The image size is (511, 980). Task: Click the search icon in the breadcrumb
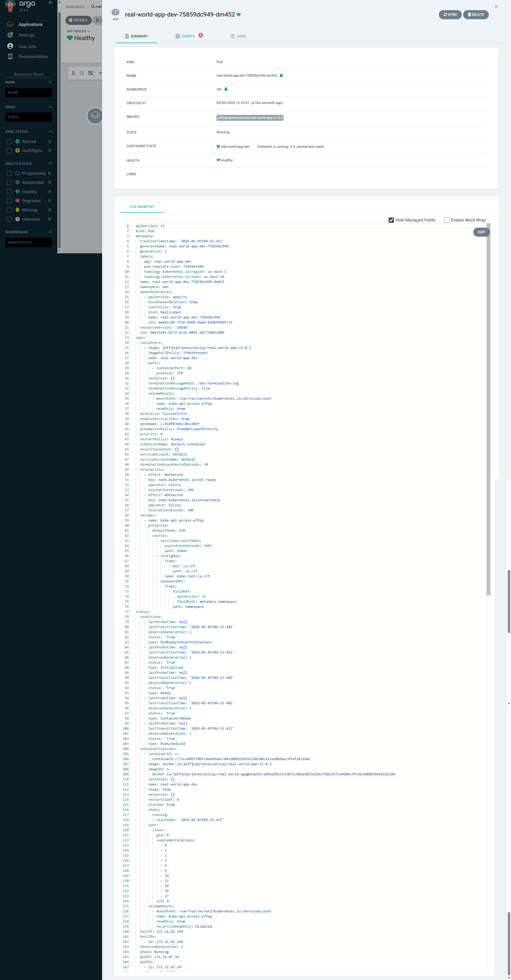coord(92,6)
